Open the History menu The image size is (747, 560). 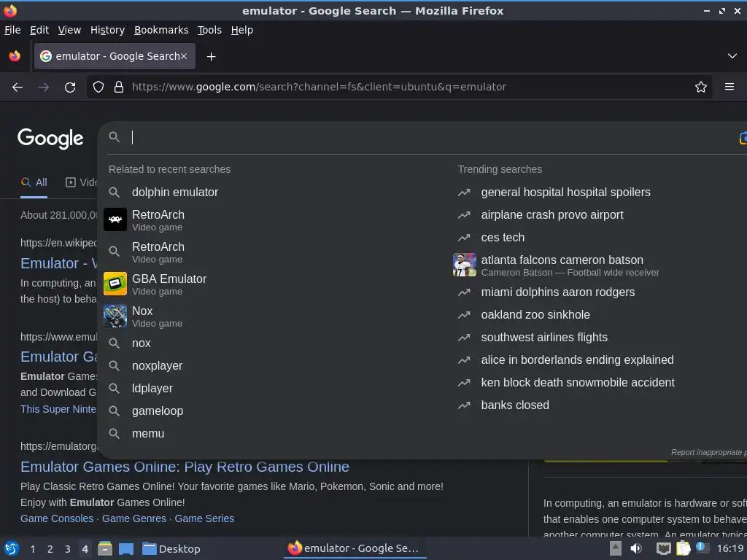tap(108, 30)
